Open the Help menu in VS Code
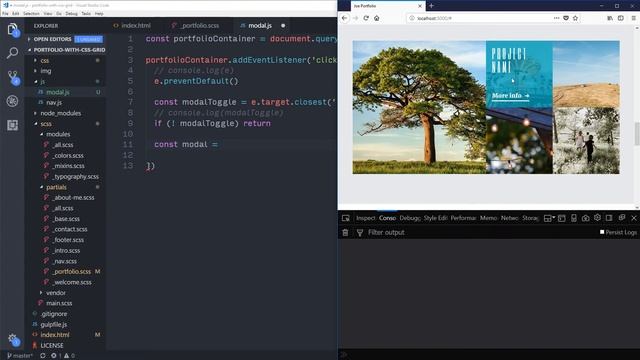This screenshot has width=640, height=360. pos(99,13)
